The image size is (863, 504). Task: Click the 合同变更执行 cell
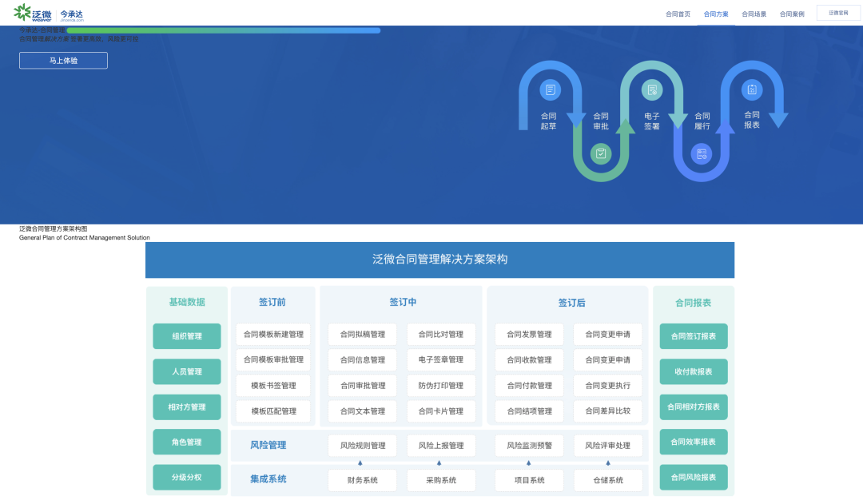[x=607, y=386]
